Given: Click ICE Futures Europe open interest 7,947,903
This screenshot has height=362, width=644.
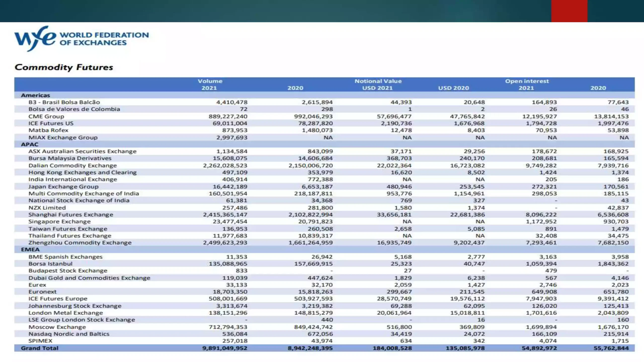Looking at the screenshot, I should pos(541,299).
